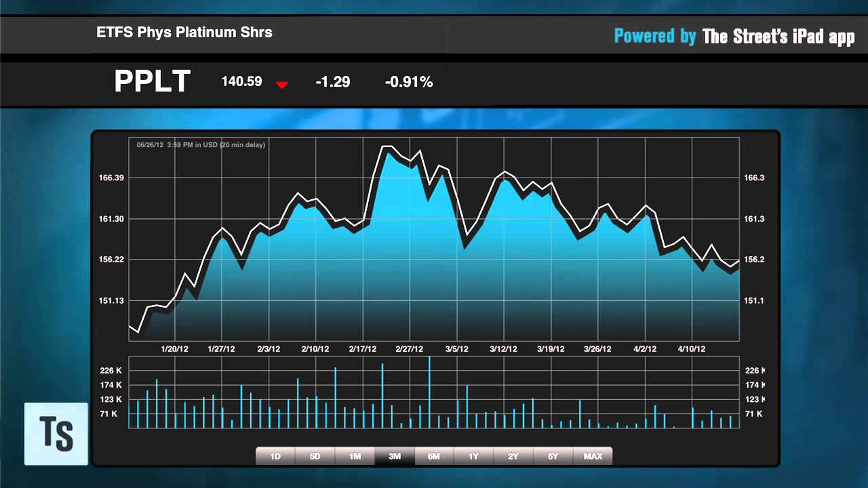
Task: Select the 1D time range tab
Action: point(275,456)
